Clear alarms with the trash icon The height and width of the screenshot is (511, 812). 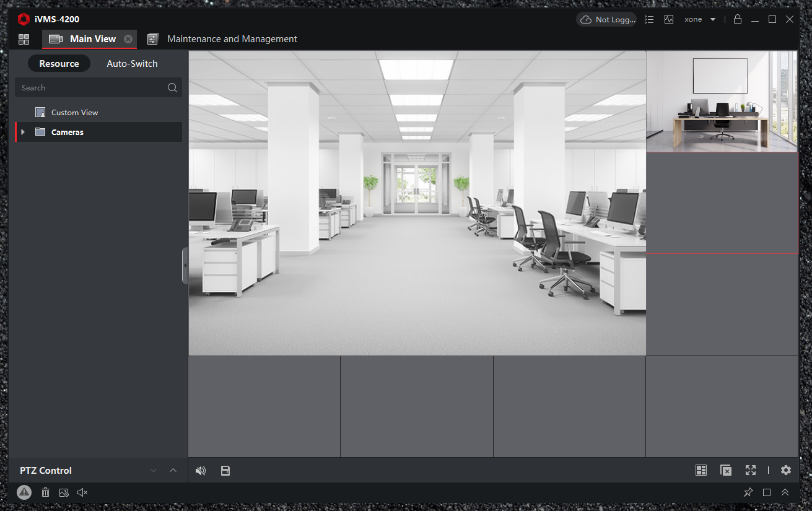click(x=45, y=492)
